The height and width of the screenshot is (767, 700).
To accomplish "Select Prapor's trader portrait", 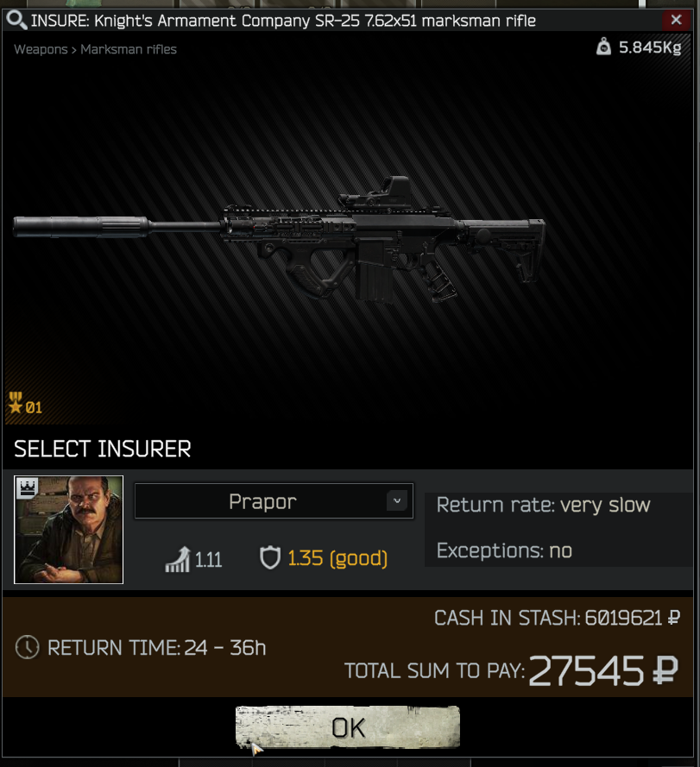I will [68, 530].
